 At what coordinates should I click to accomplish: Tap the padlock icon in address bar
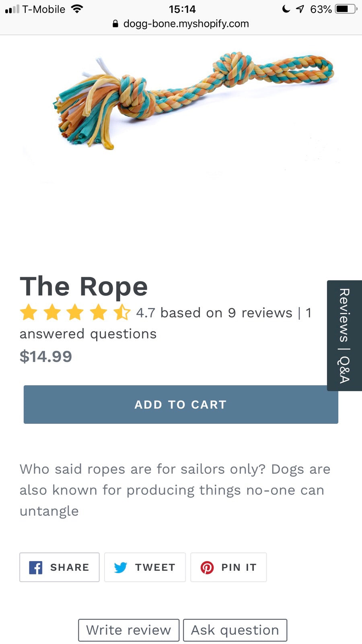click(115, 24)
